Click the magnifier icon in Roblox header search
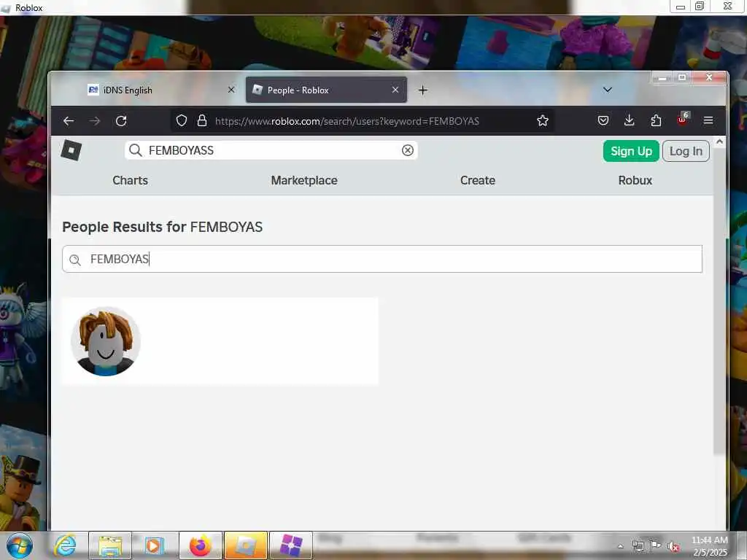 click(136, 150)
